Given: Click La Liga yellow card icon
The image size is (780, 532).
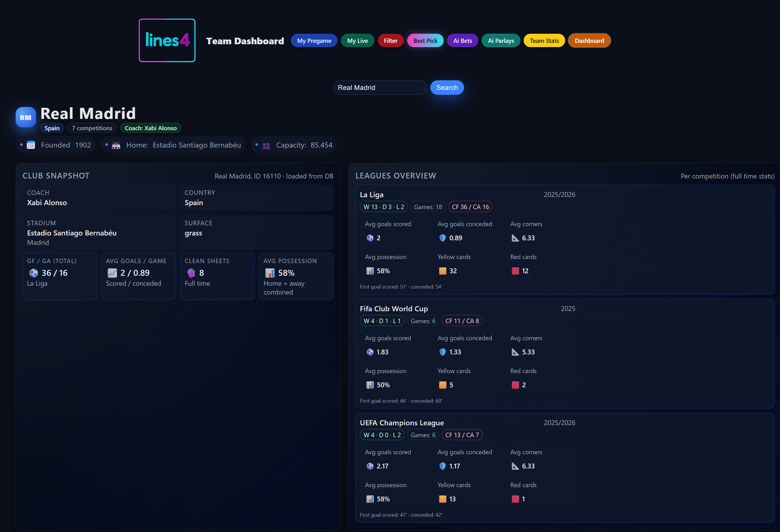Looking at the screenshot, I should (442, 271).
